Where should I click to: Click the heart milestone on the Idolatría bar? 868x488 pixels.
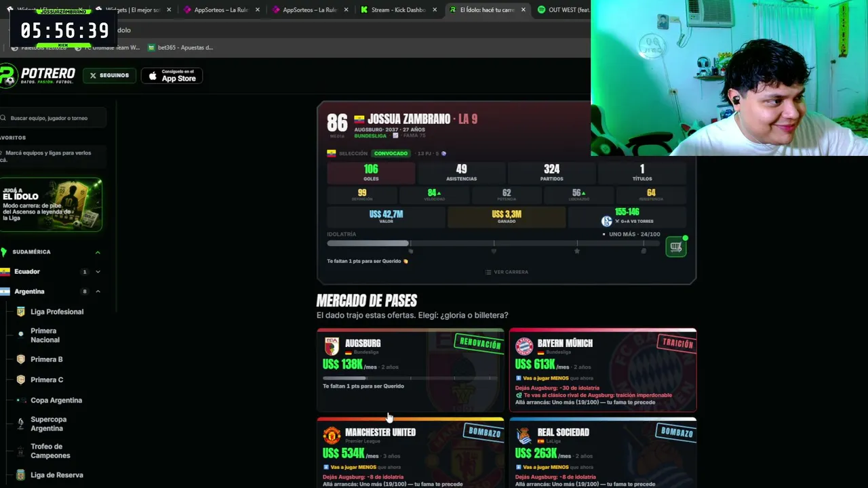click(x=494, y=251)
